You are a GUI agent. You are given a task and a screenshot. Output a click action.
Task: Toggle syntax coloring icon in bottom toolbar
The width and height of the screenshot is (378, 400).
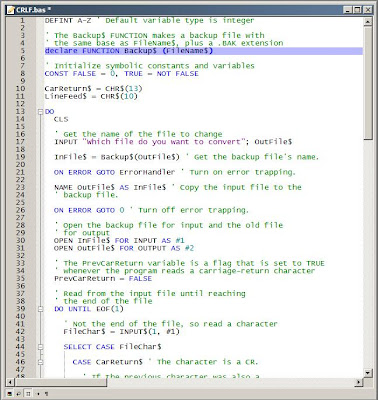[10, 394]
